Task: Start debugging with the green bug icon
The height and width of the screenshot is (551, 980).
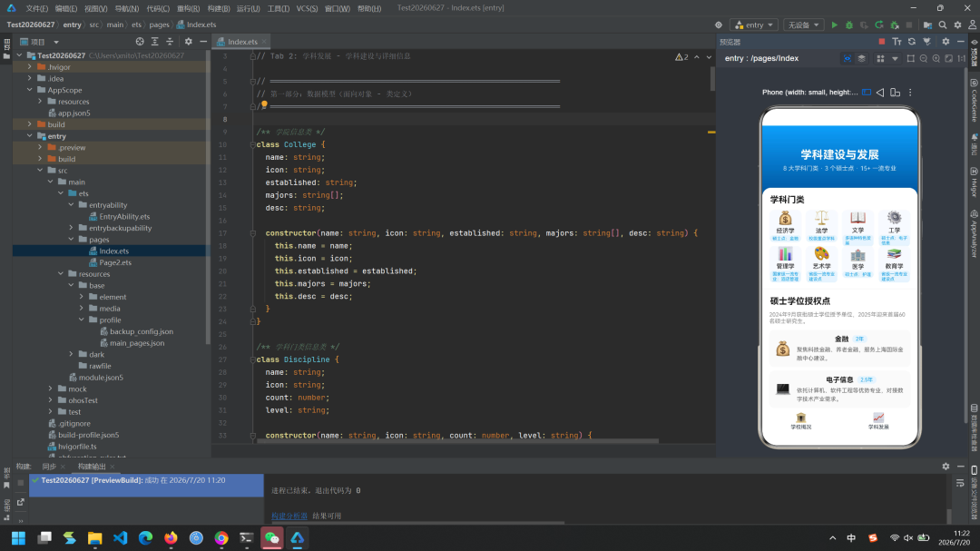Action: (x=848, y=25)
